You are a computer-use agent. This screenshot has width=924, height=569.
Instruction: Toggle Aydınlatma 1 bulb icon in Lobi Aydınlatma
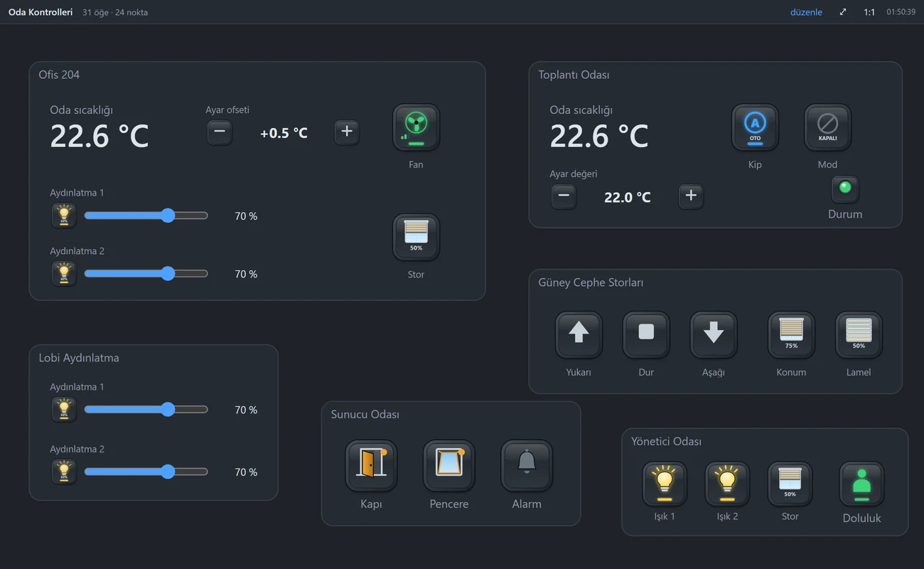64,410
